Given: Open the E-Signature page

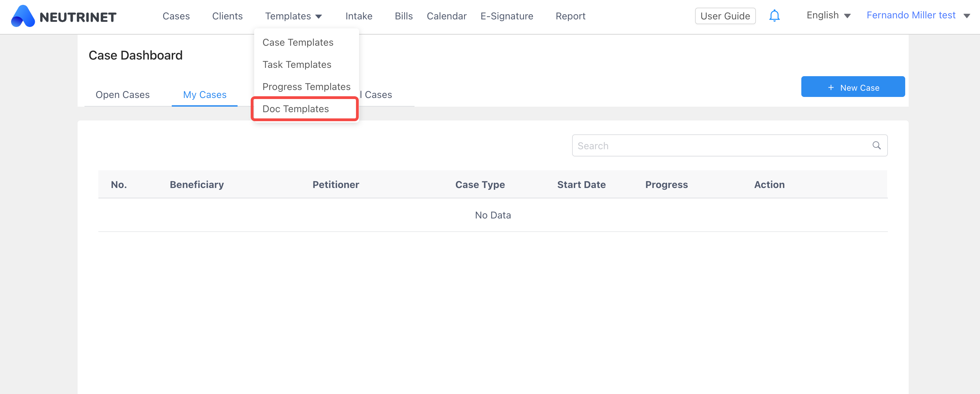Looking at the screenshot, I should pyautogui.click(x=506, y=16).
